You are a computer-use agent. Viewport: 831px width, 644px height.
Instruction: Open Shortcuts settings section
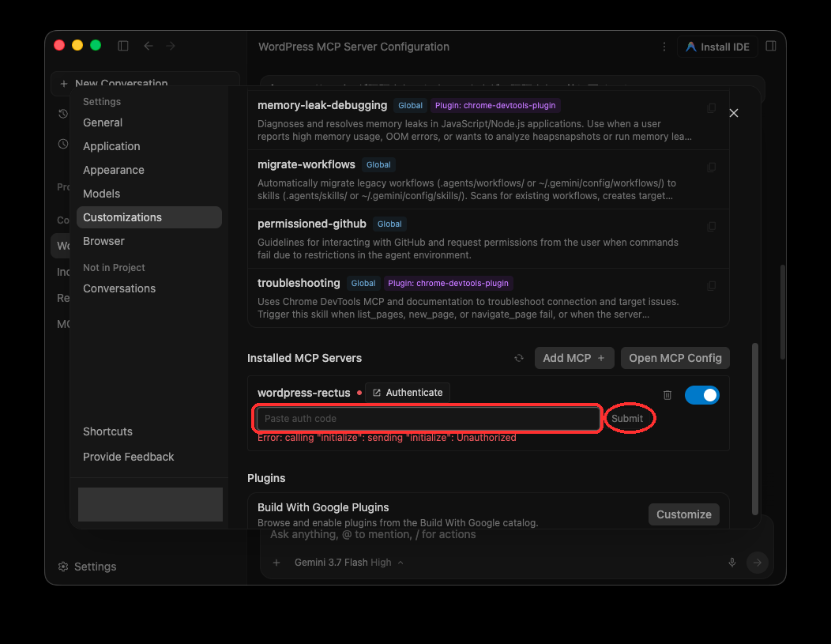coord(149,431)
